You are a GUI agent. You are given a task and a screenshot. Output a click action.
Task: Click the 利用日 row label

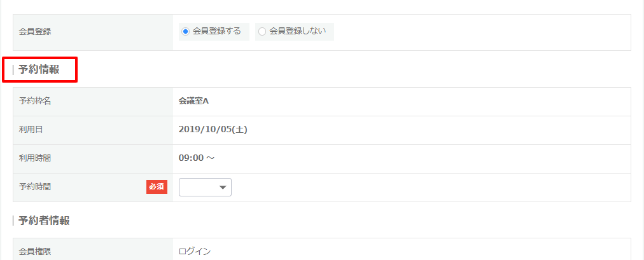pos(31,130)
